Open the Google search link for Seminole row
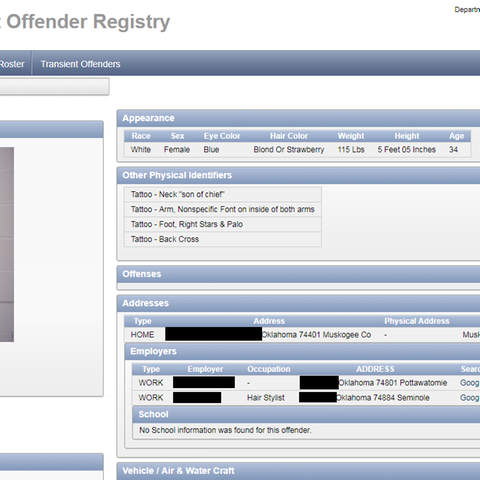This screenshot has height=480, width=480. coord(470,398)
